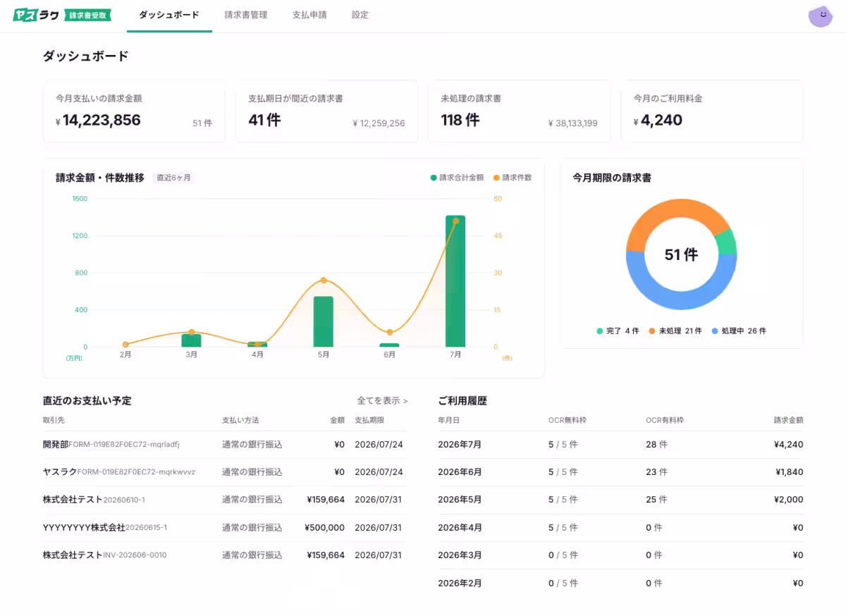The image size is (846, 616).
Task: Open the user avatar menu
Action: [x=820, y=16]
